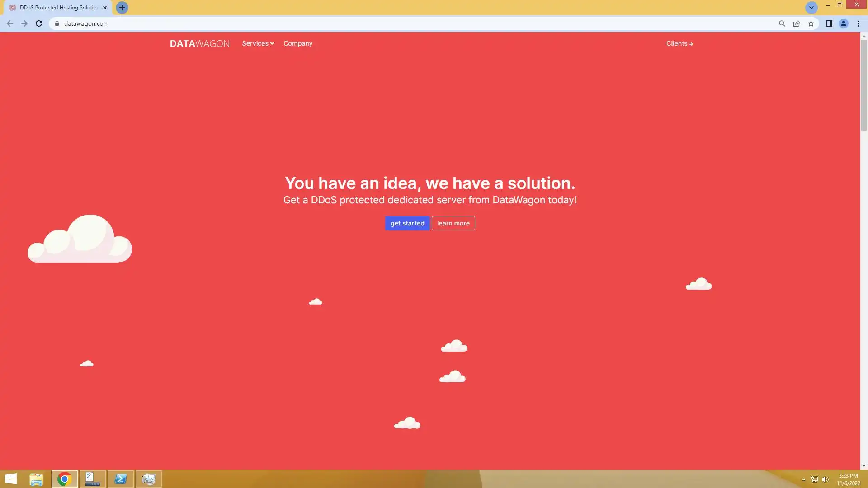Open the tab search chevron dropdown
The width and height of the screenshot is (868, 488).
point(811,8)
